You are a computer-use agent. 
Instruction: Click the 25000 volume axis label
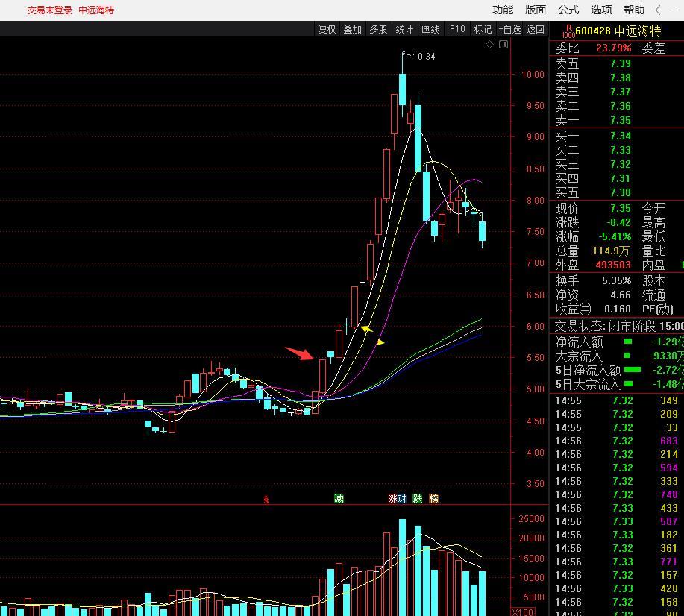point(531,519)
